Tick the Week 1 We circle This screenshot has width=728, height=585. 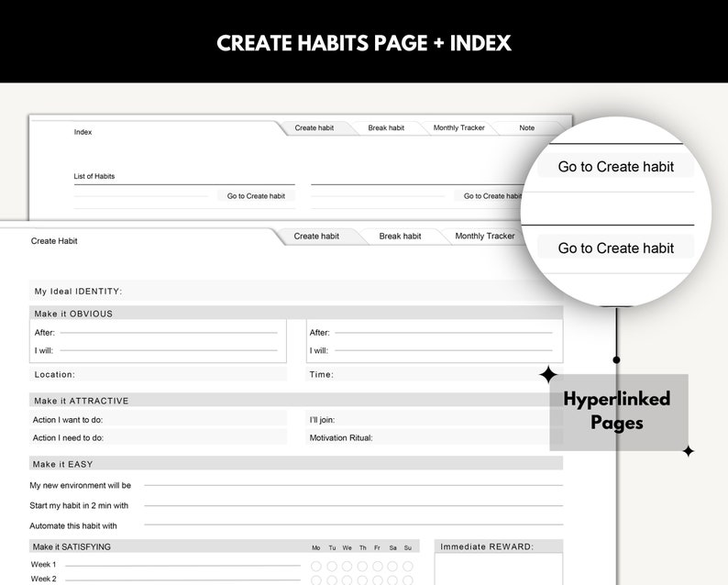pos(347,566)
